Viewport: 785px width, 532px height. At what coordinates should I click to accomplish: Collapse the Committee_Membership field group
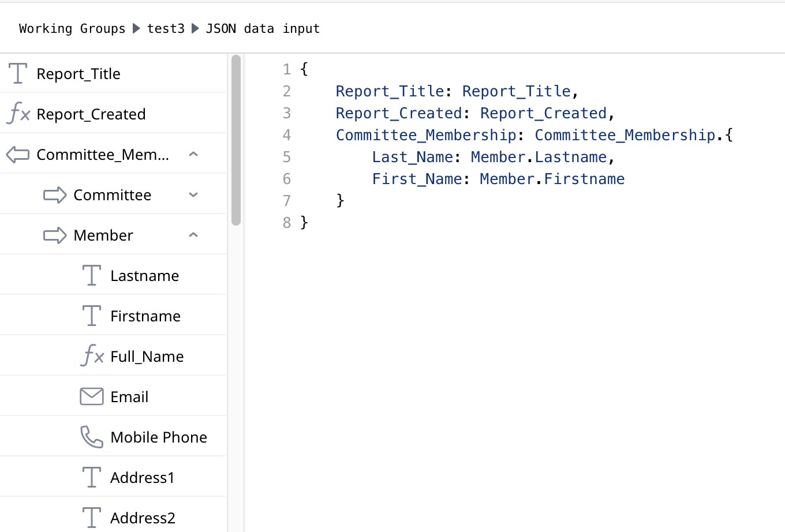[194, 155]
